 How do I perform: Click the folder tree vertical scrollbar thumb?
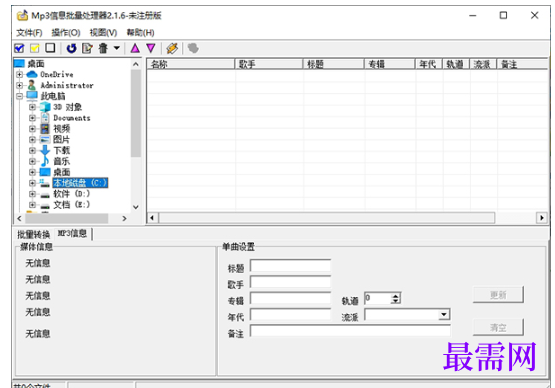136,113
